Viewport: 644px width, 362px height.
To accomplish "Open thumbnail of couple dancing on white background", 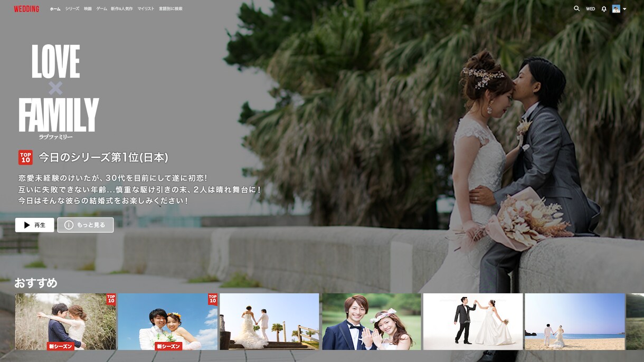I will [x=473, y=322].
